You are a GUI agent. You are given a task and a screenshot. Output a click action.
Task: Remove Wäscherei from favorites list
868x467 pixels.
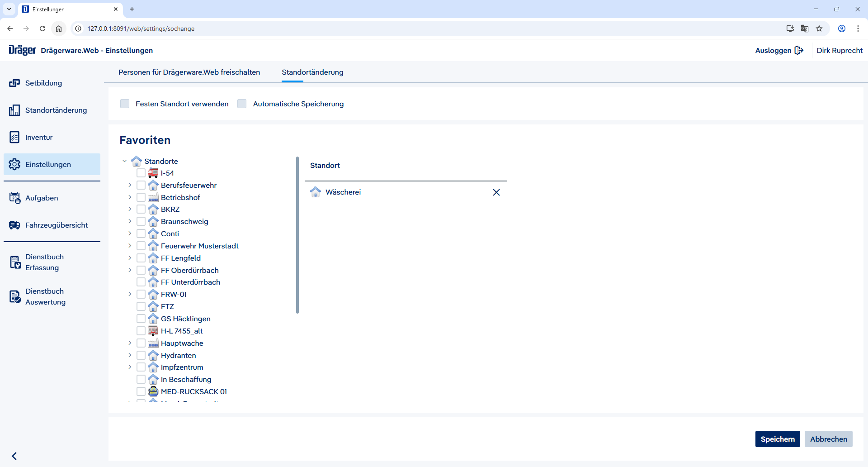click(x=496, y=192)
